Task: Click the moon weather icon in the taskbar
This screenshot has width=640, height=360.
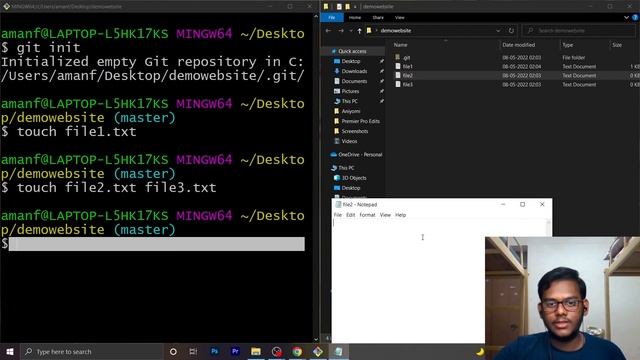Action: point(480,351)
